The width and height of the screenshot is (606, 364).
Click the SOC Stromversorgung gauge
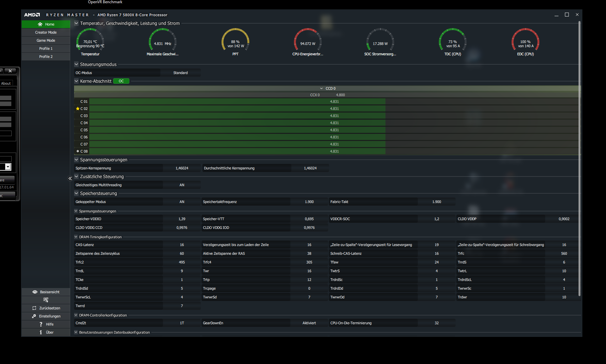380,41
